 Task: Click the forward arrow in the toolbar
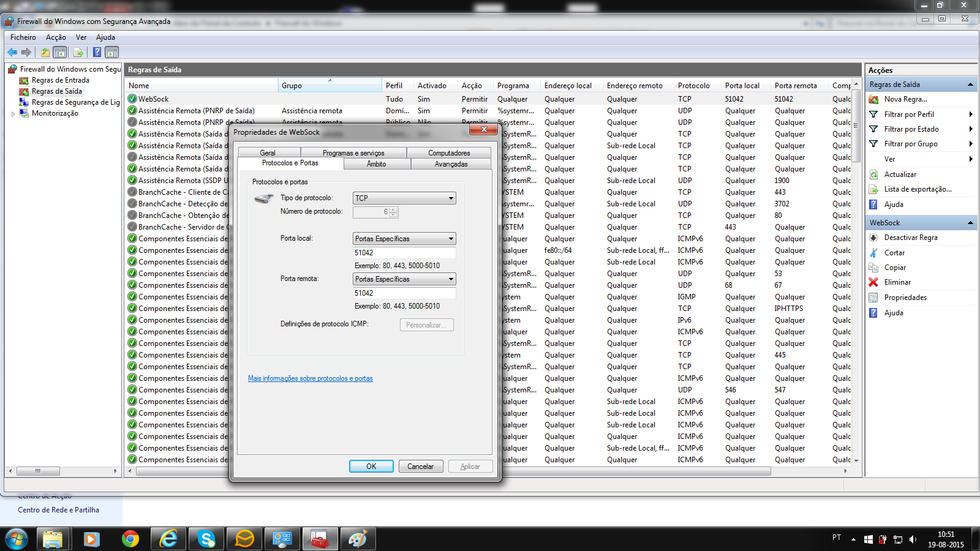[x=26, y=53]
